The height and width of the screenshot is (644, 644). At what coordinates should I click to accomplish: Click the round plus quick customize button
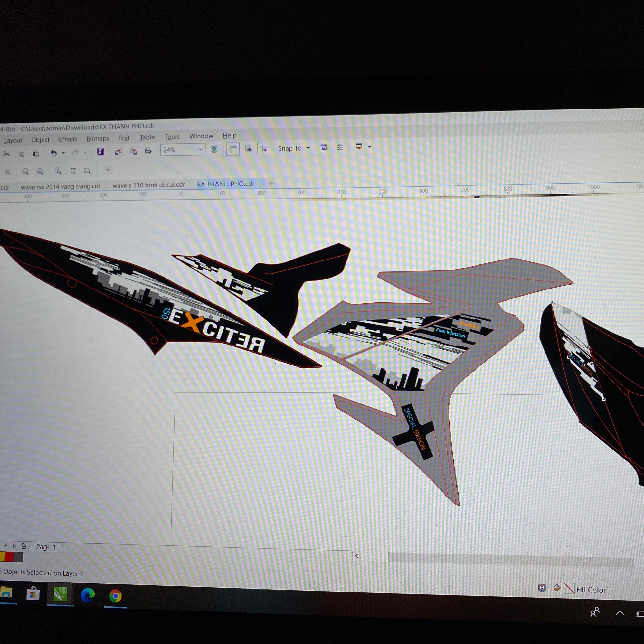coord(108,170)
